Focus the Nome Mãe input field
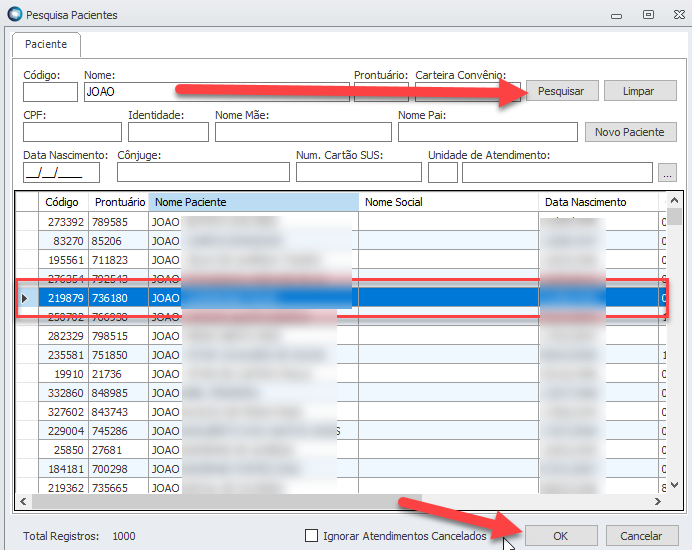The width and height of the screenshot is (692, 550). pos(303,132)
